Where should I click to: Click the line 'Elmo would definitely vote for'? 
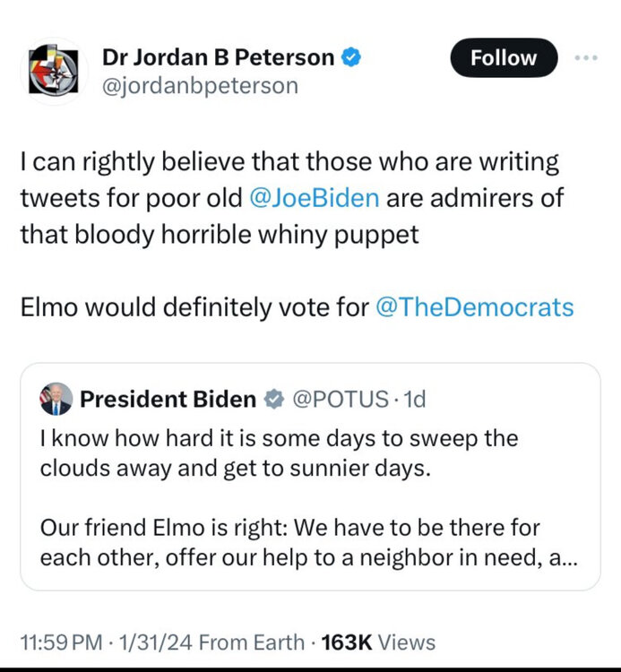(x=194, y=307)
